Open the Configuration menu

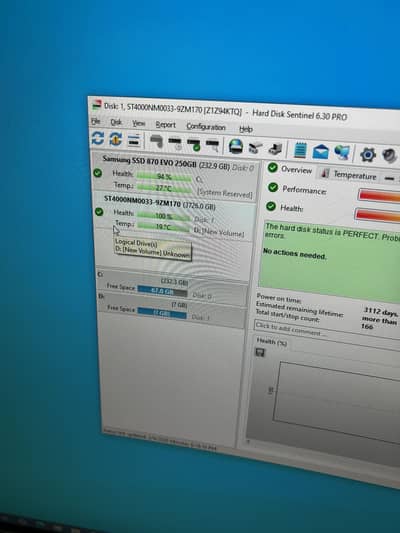point(206,127)
